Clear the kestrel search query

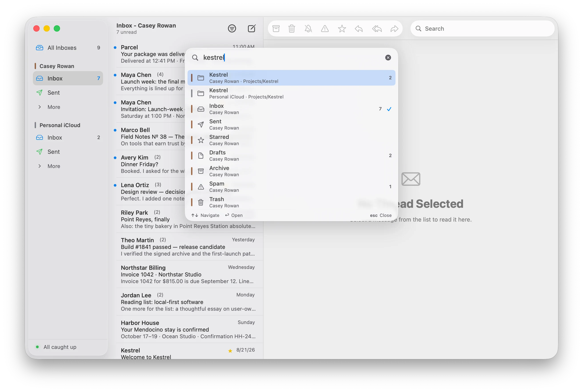point(388,58)
